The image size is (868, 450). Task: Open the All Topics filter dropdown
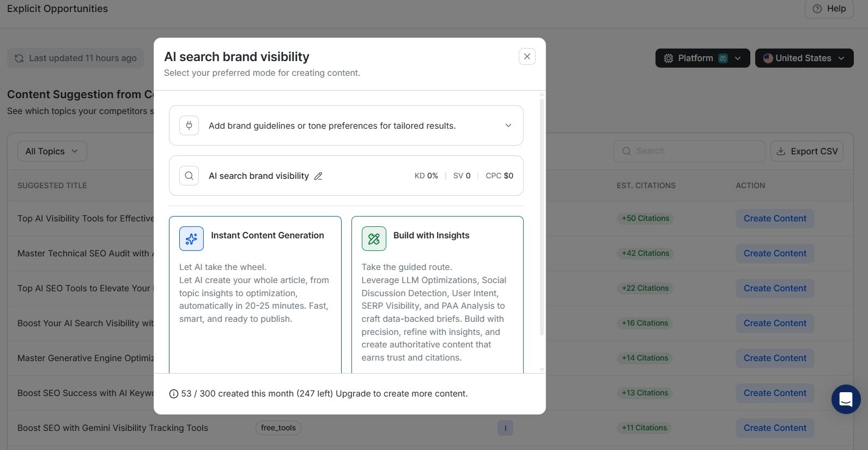point(52,151)
